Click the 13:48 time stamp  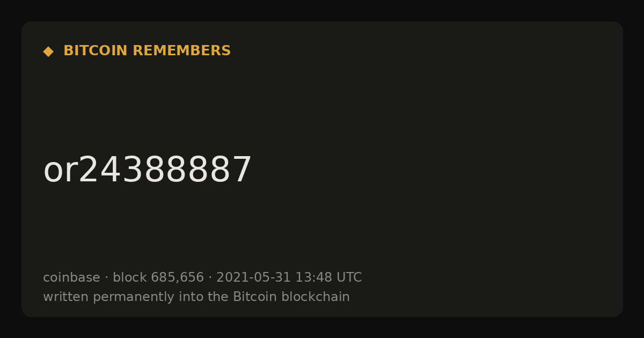(x=313, y=277)
